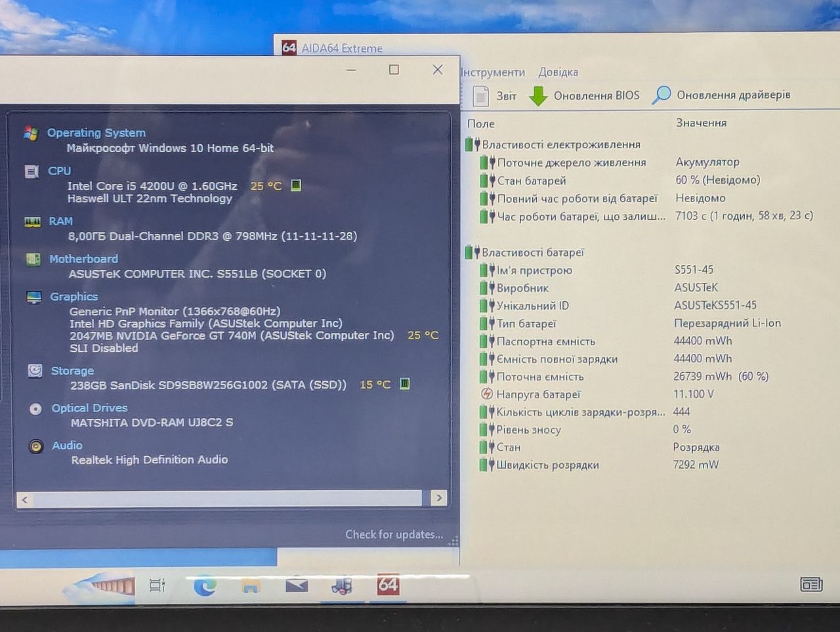This screenshot has height=632, width=840.
Task: Click the CPU chip icon
Action: (31, 171)
